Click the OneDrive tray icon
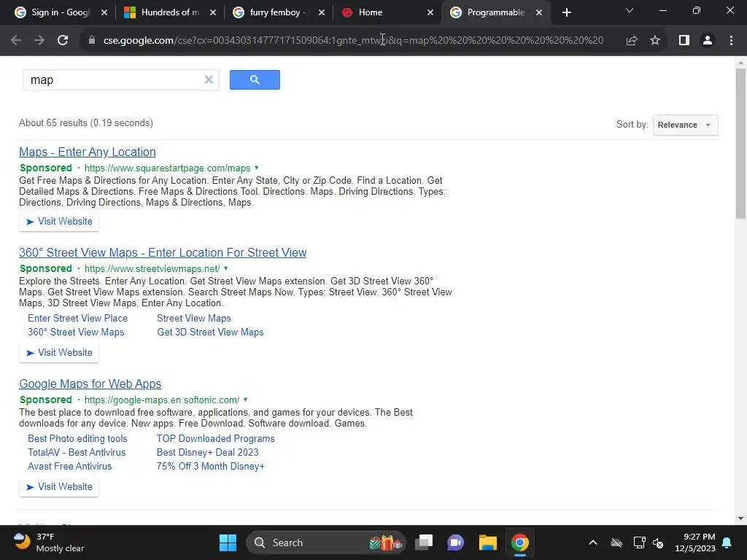Image resolution: width=747 pixels, height=560 pixels. (616, 542)
